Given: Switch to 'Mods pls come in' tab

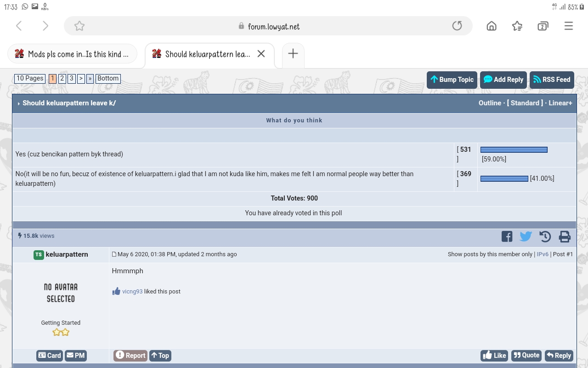Looking at the screenshot, I should click(x=72, y=54).
